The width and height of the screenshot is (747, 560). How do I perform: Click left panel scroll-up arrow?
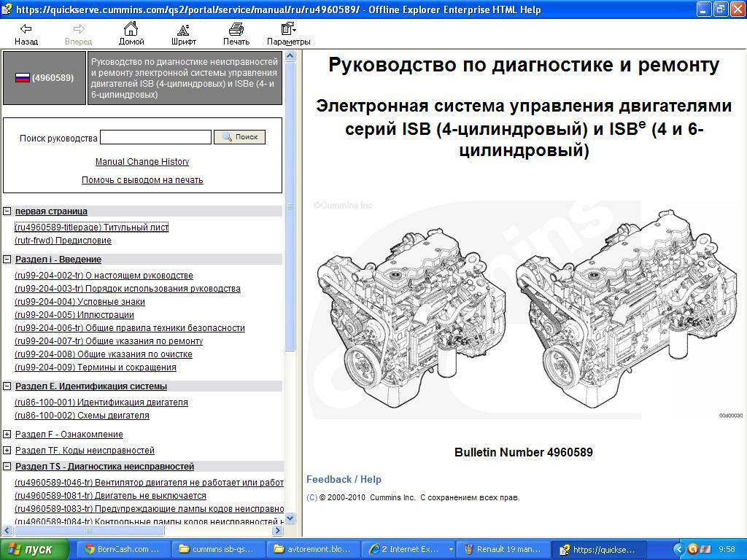click(290, 56)
